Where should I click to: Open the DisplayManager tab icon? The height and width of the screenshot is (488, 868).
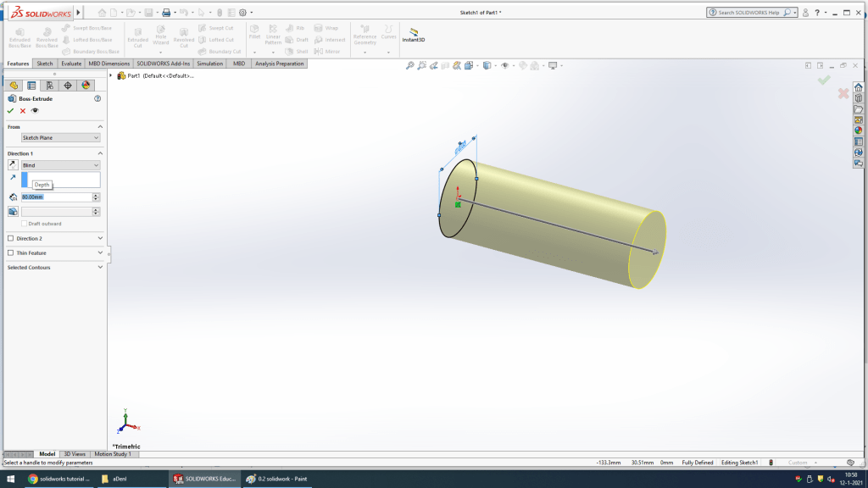[86, 86]
